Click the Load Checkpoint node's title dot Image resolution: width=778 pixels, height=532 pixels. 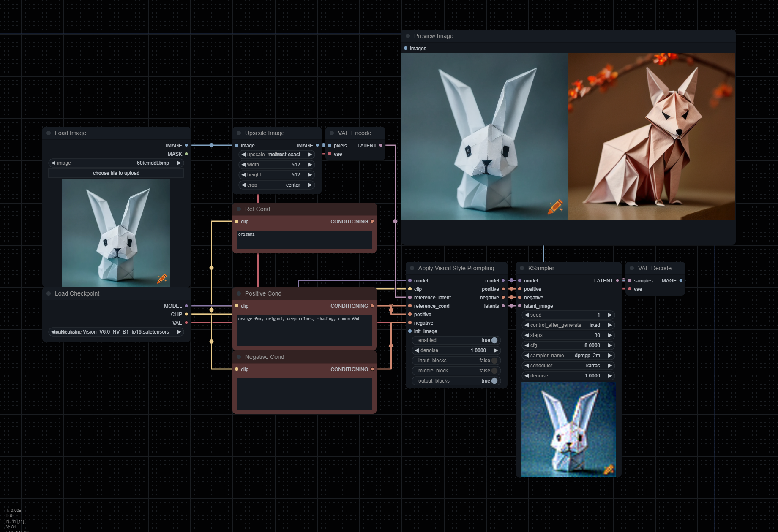pos(49,293)
